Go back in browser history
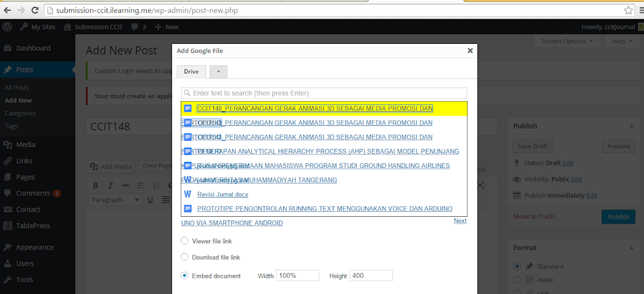Image resolution: width=644 pixels, height=294 pixels. [x=7, y=10]
